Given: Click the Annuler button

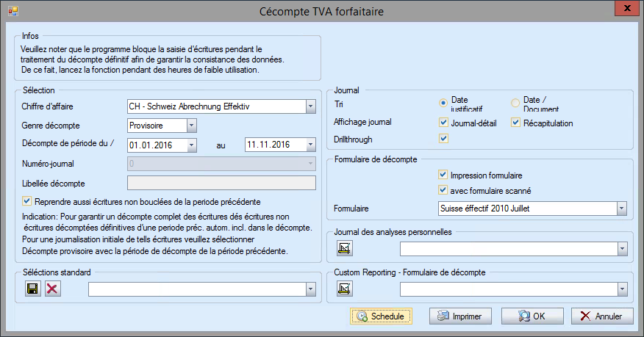Looking at the screenshot, I should [x=601, y=316].
